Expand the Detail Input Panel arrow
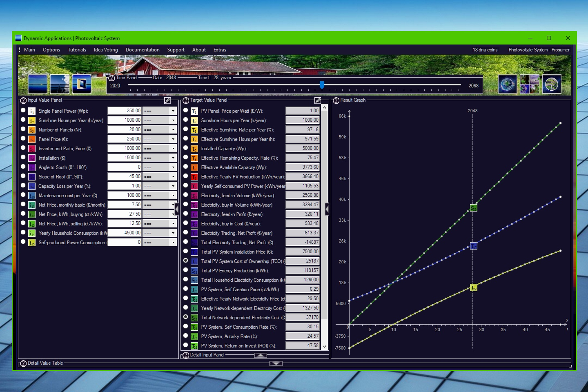The image size is (588, 392). pos(260,355)
